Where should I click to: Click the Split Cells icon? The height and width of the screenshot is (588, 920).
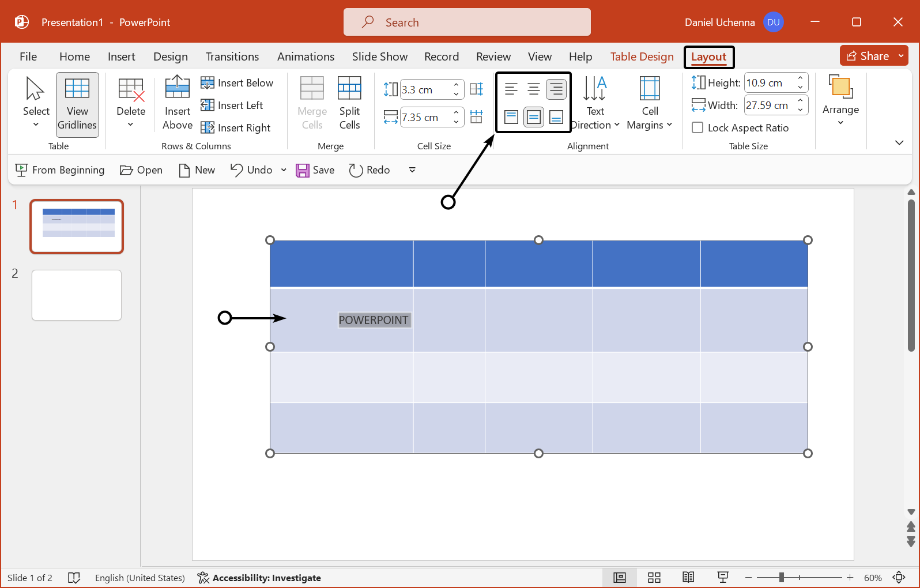coord(349,102)
